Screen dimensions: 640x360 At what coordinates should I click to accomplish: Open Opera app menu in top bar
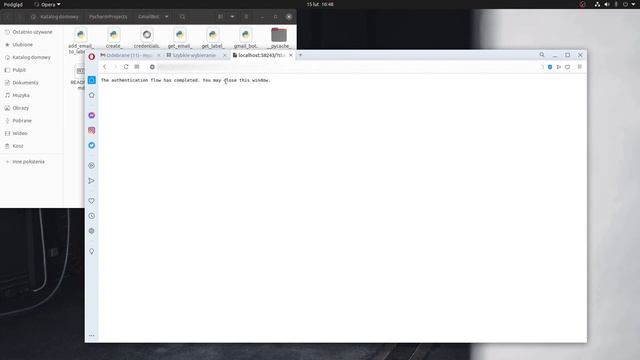point(47,4)
